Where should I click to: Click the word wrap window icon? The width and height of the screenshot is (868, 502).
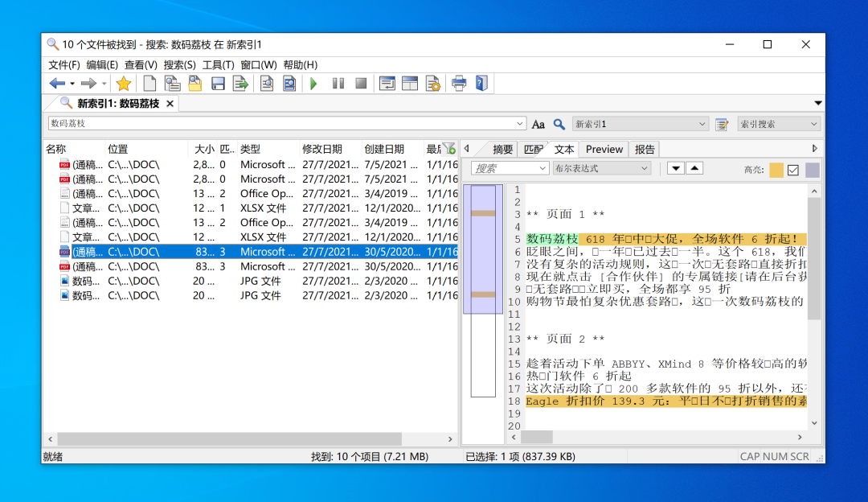click(x=387, y=84)
